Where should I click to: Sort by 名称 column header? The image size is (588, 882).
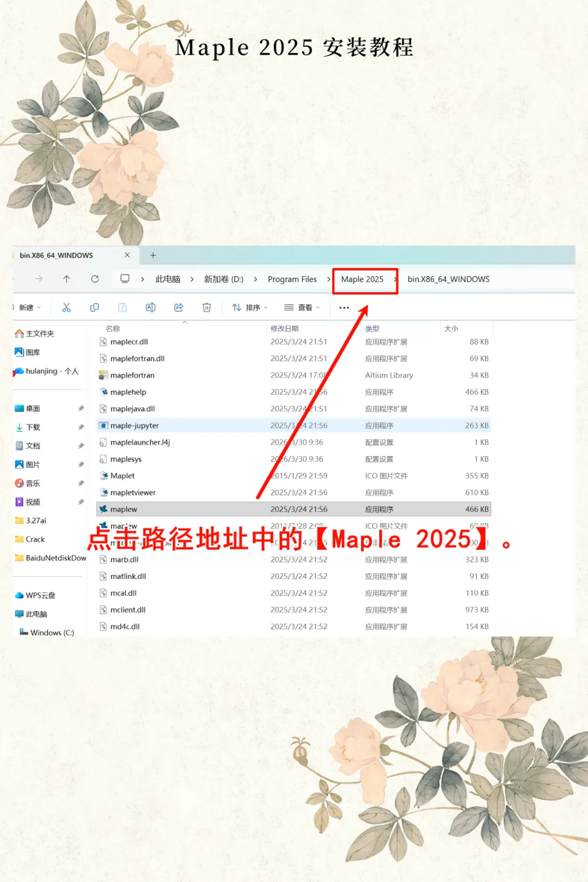pos(113,329)
